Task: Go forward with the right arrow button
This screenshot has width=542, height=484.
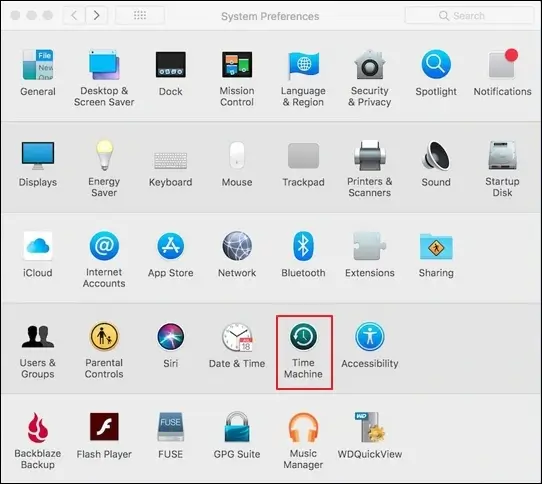Action: [96, 15]
